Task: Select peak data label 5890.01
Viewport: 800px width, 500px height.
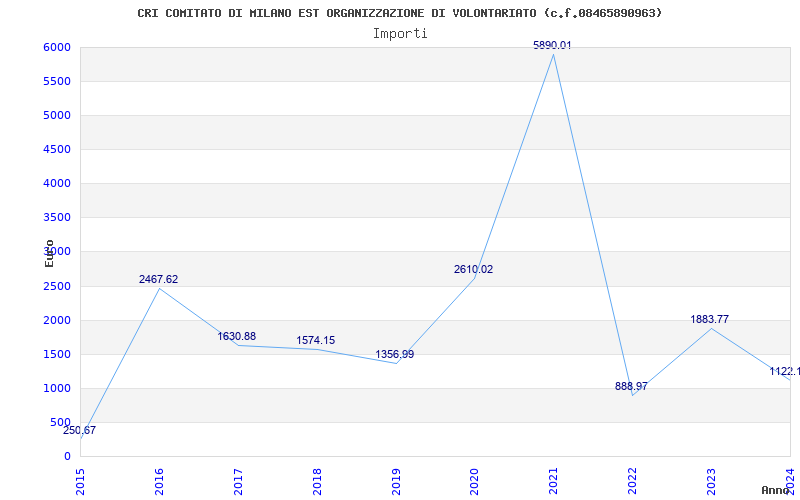Action: tap(553, 45)
